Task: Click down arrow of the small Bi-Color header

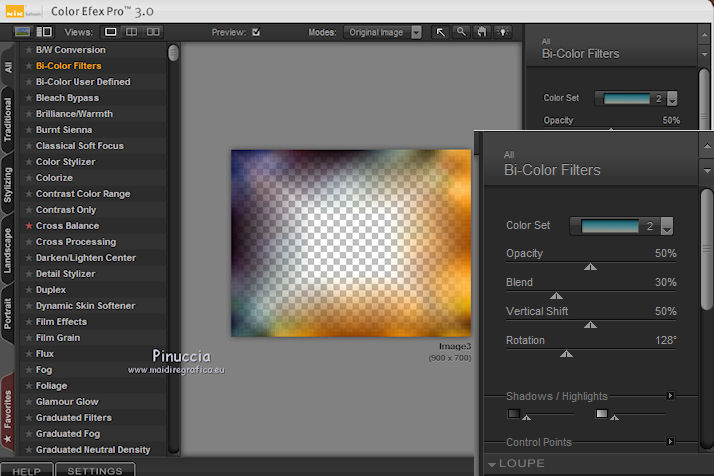Action: click(x=704, y=54)
